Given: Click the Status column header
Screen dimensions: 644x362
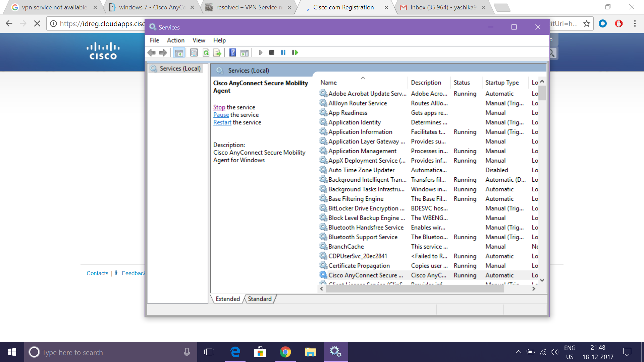Looking at the screenshot, I should click(x=462, y=82).
